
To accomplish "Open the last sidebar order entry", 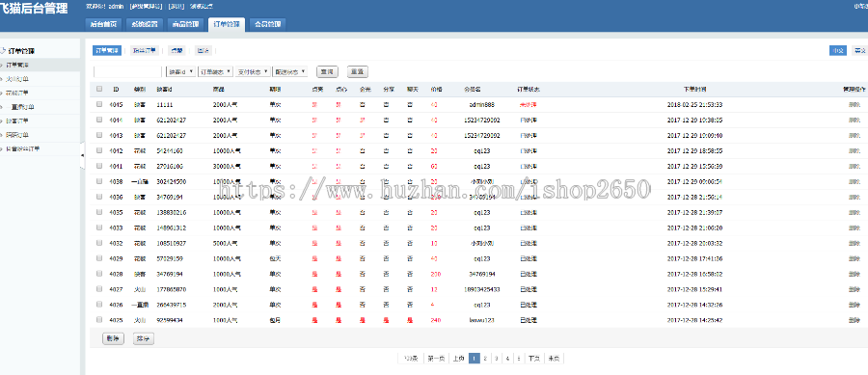I will (23, 148).
